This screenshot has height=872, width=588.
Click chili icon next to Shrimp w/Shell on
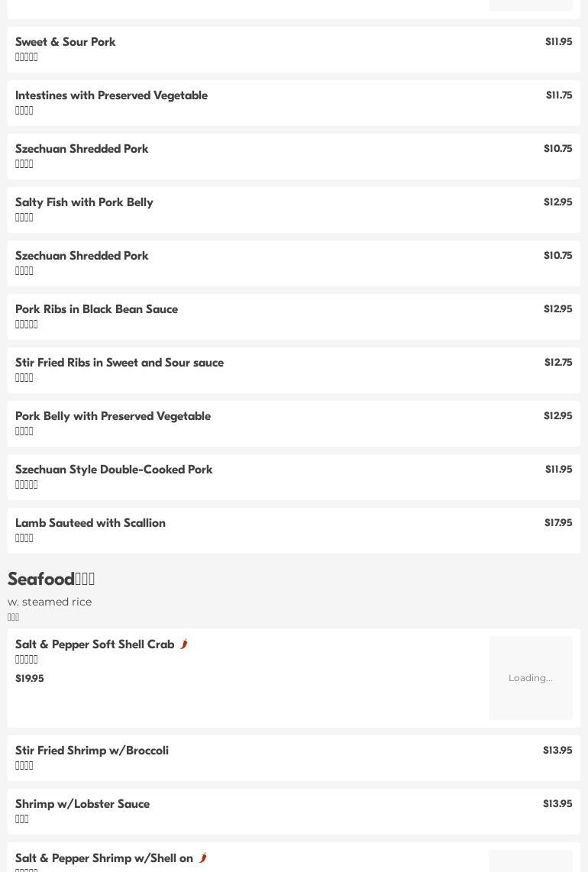(203, 858)
